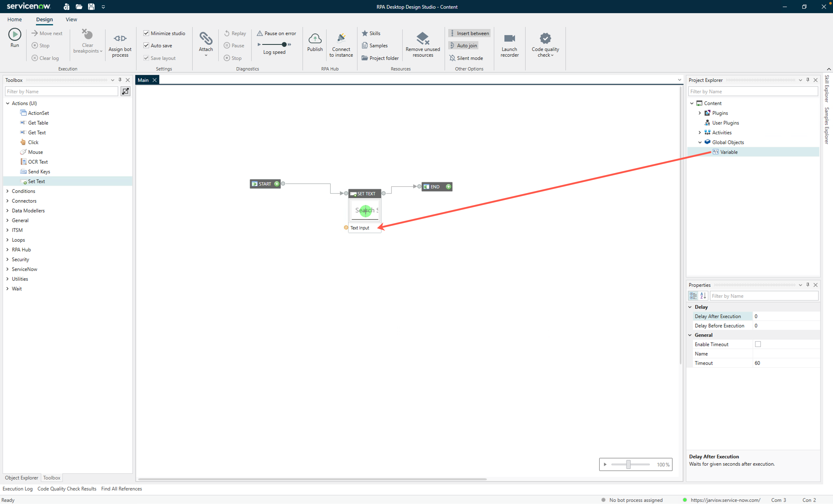Click the Clear log button

pyautogui.click(x=45, y=58)
